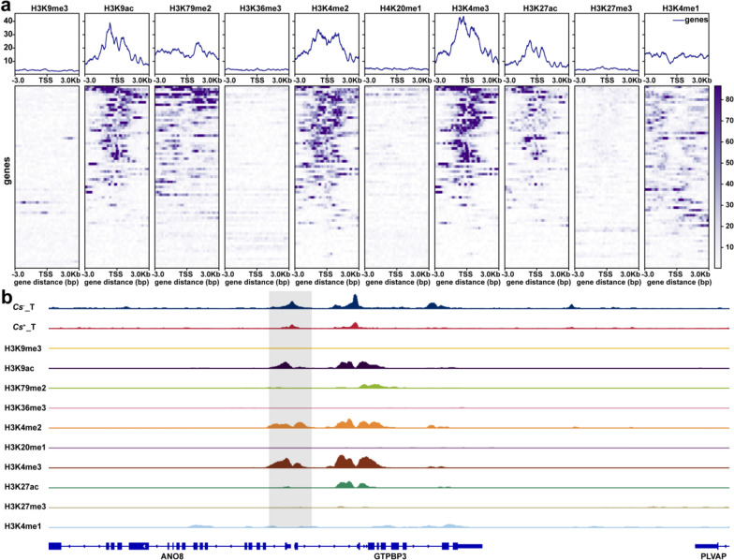Click the 'genes' legend entry in the H3K4me1 plot
Screen dimensions: 734x560
coord(691,20)
